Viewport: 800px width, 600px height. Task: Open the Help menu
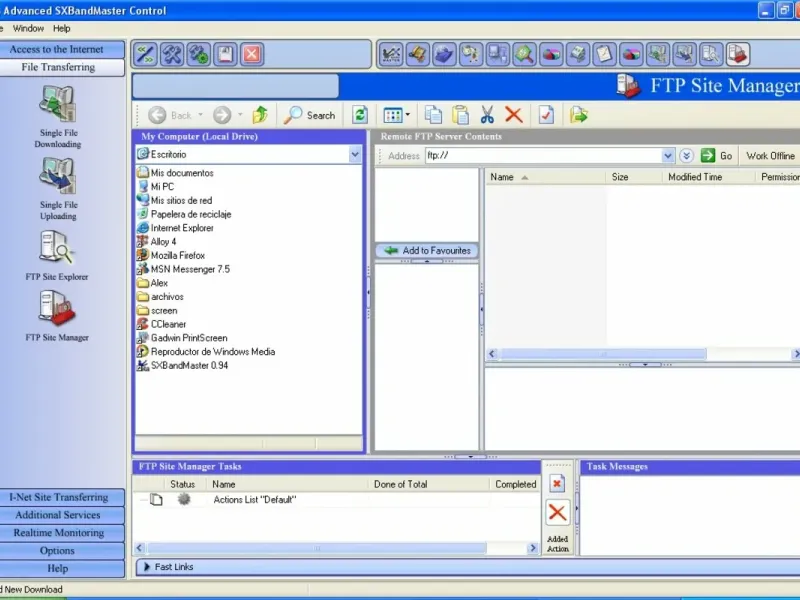click(x=62, y=29)
